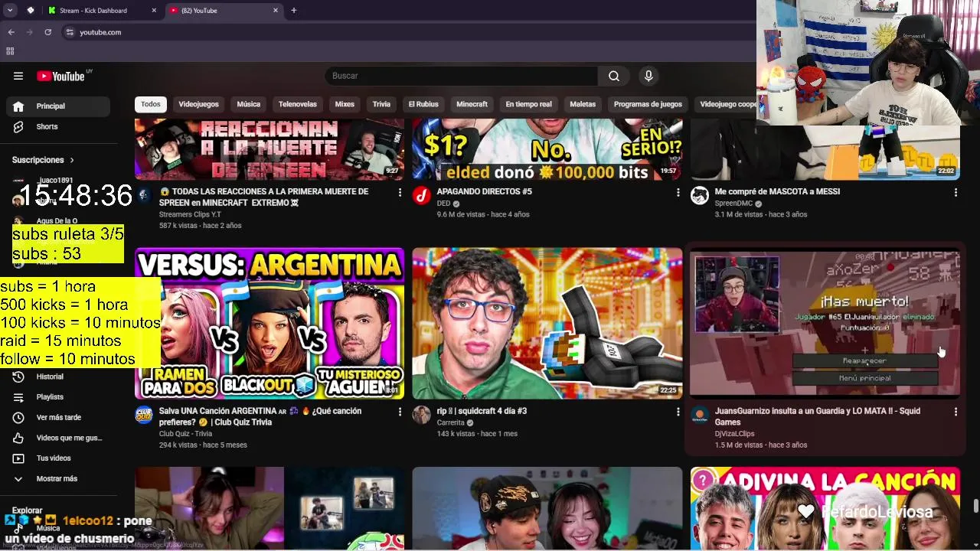This screenshot has width=980, height=551.
Task: Open the Carrerita channel name link
Action: click(x=452, y=422)
